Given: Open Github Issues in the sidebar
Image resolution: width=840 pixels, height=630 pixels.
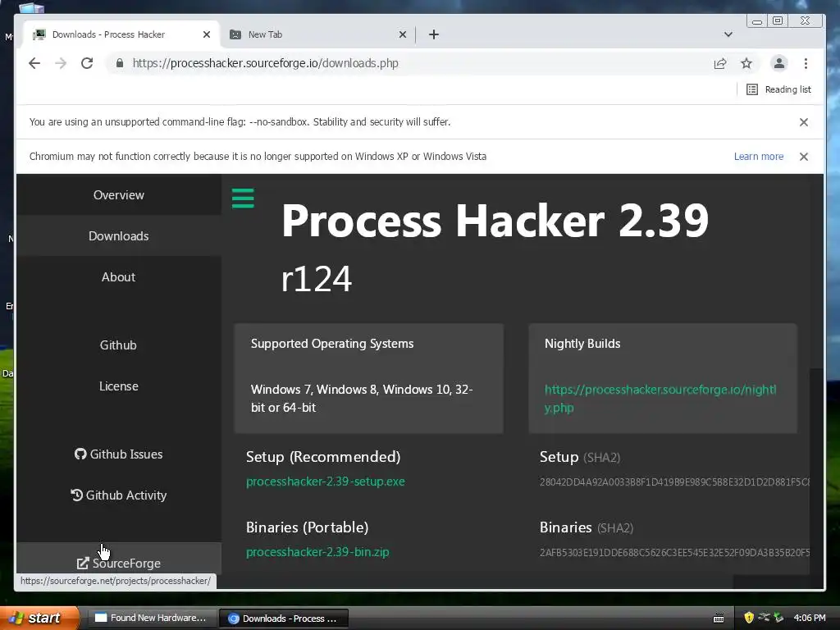Looking at the screenshot, I should (118, 454).
